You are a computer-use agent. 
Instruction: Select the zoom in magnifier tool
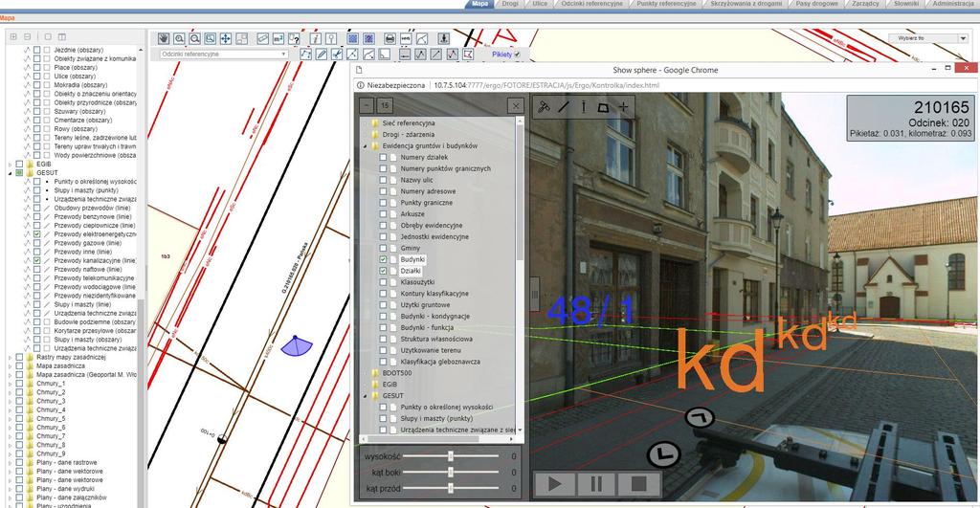tap(179, 38)
